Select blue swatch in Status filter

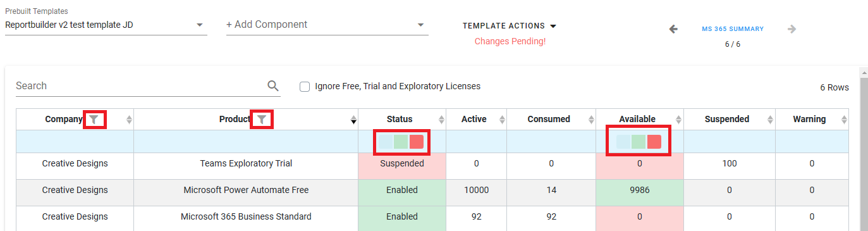tap(386, 142)
